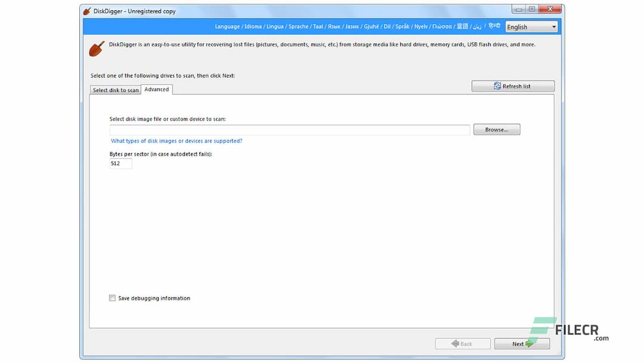
Task: Click the Browse button
Action: coord(496,129)
